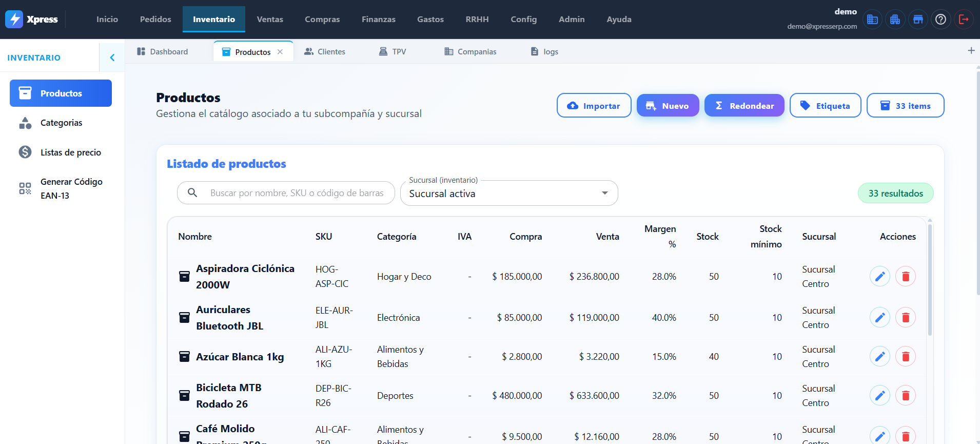
Task: Open Listas de precio in sidebar
Action: click(70, 152)
